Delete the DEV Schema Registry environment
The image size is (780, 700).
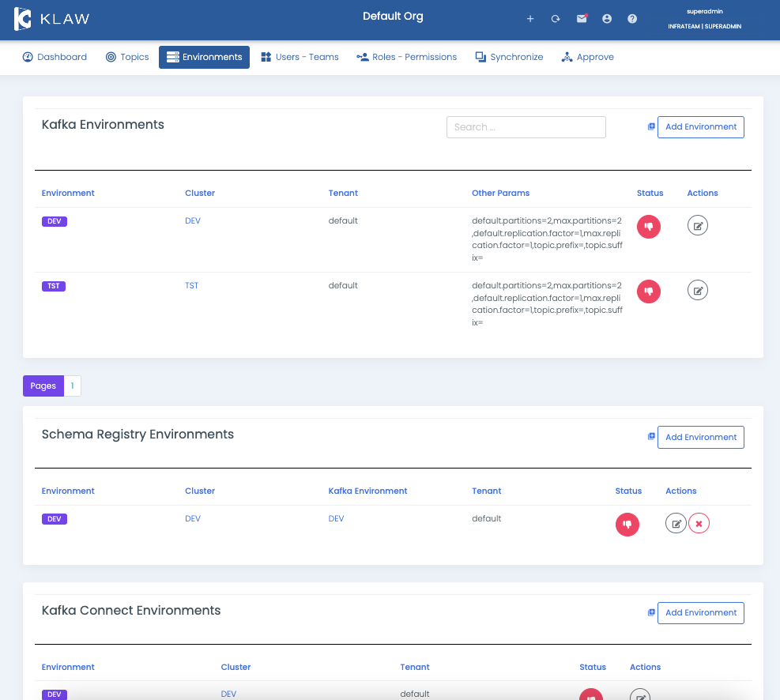click(x=699, y=523)
